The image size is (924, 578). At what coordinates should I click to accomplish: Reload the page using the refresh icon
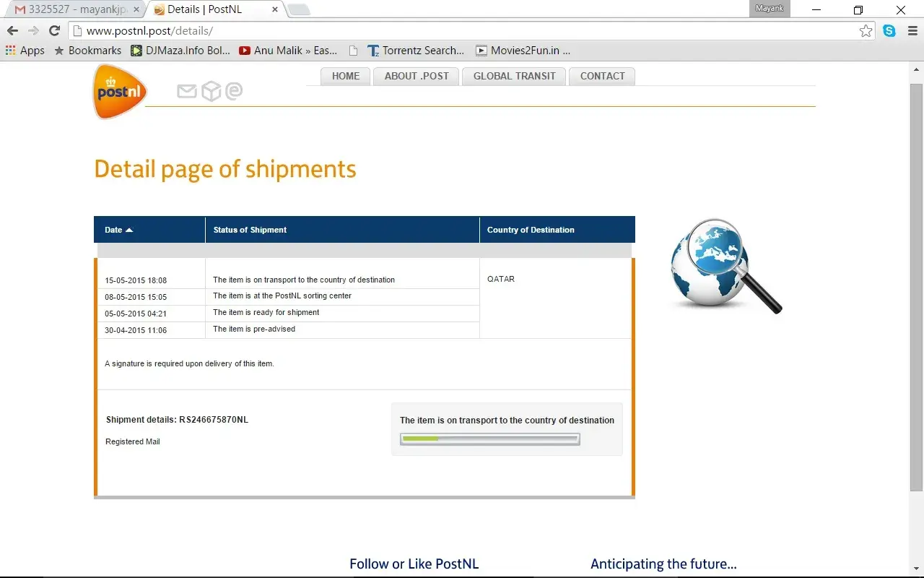click(x=54, y=31)
